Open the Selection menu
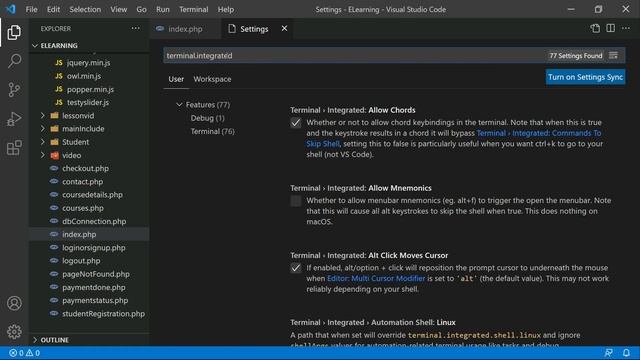640x360 pixels. pyautogui.click(x=85, y=9)
